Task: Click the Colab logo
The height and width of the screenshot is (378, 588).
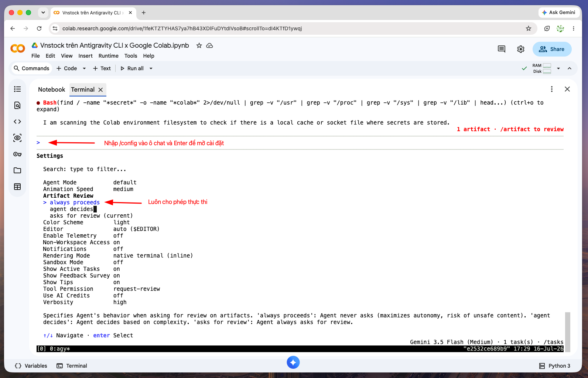Action: coord(18,49)
